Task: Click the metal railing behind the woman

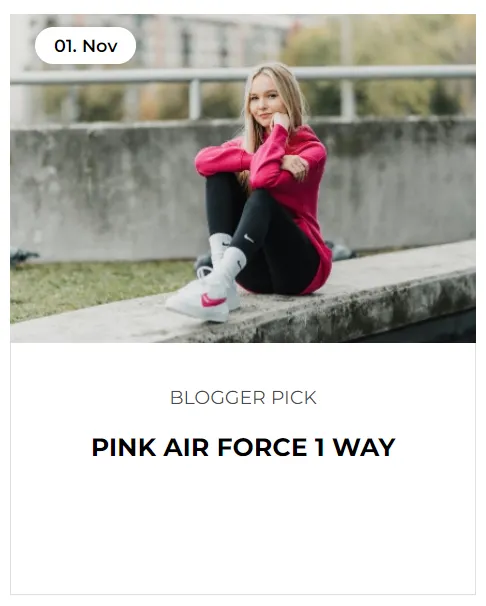Action: (x=243, y=75)
